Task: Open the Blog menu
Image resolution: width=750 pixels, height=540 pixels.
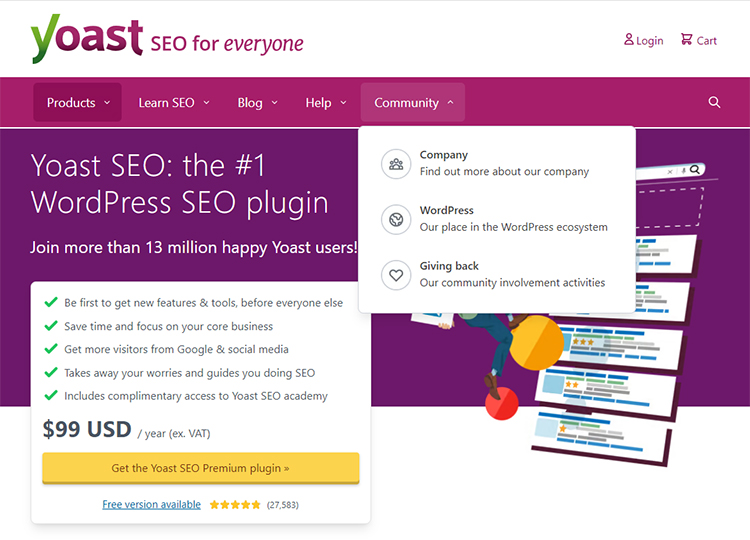Action: [x=258, y=102]
